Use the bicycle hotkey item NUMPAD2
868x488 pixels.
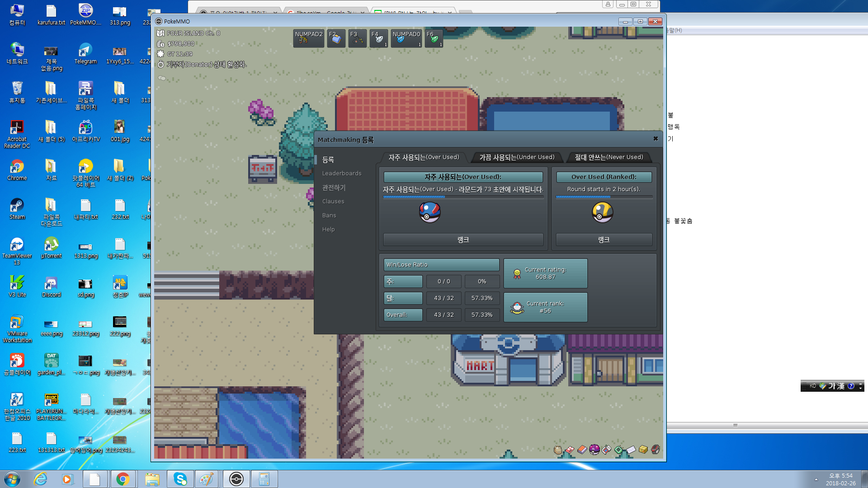(x=308, y=38)
